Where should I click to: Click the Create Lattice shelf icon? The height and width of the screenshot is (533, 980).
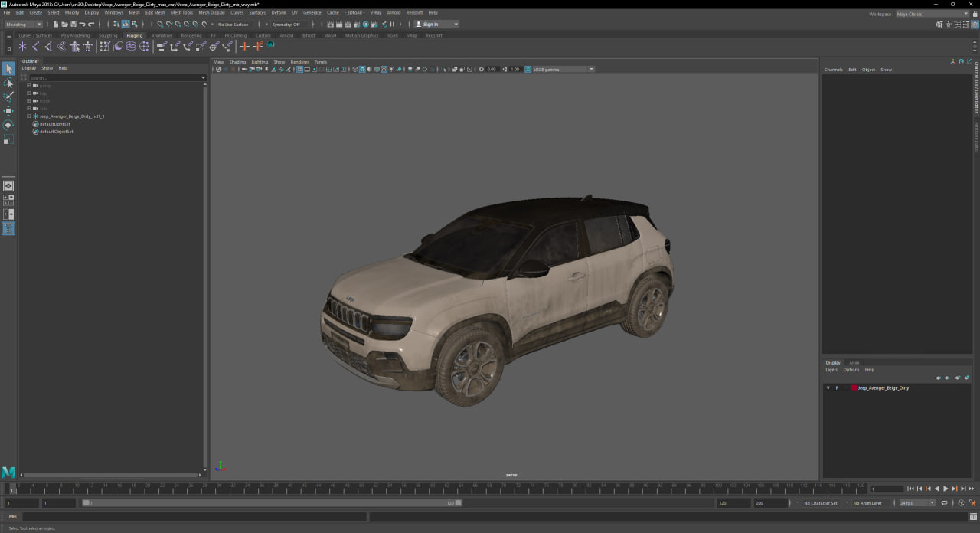point(131,47)
